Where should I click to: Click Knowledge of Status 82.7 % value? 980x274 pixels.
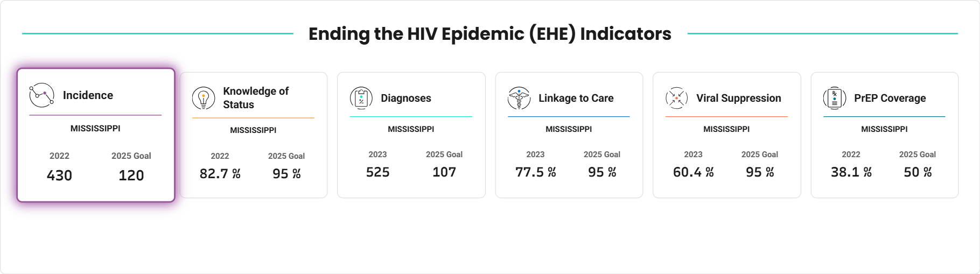[x=220, y=174]
